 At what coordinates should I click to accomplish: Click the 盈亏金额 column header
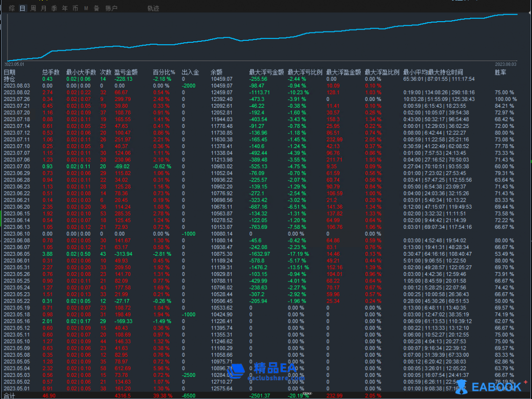point(126,72)
